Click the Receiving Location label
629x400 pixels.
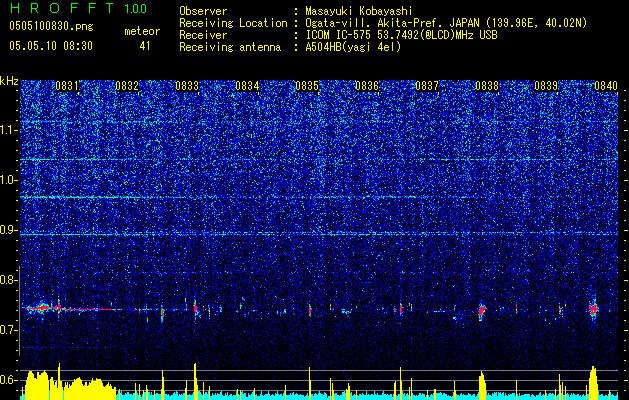[233, 23]
